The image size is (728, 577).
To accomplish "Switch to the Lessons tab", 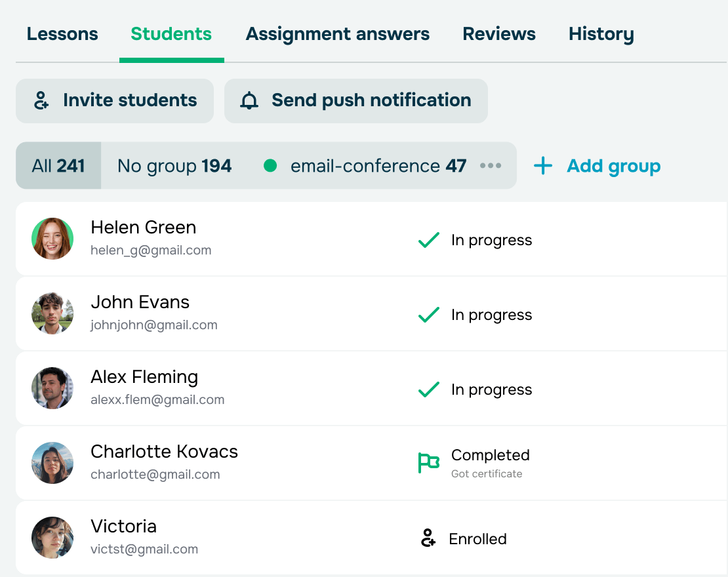I will click(x=62, y=33).
